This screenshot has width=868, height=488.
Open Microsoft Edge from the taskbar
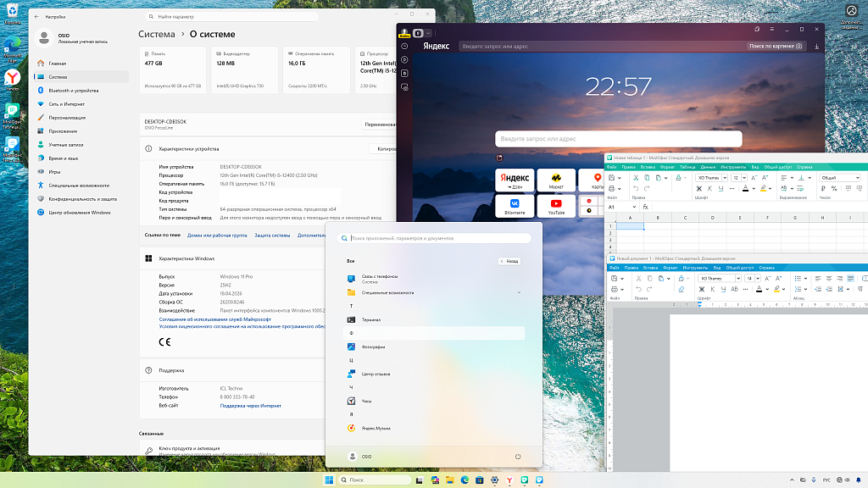pos(465,480)
